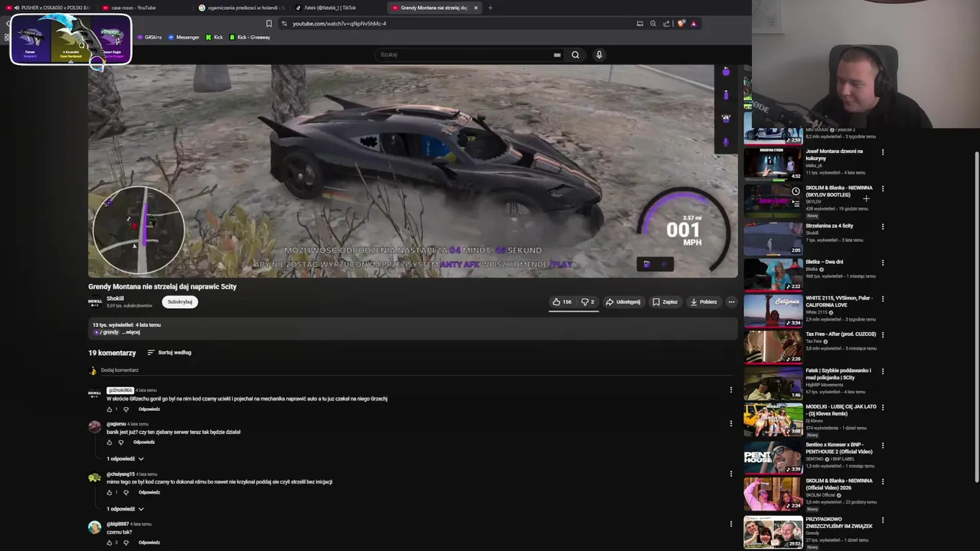The width and height of the screenshot is (980, 551).
Task: Open the Messenger bookmark
Action: (x=183, y=37)
